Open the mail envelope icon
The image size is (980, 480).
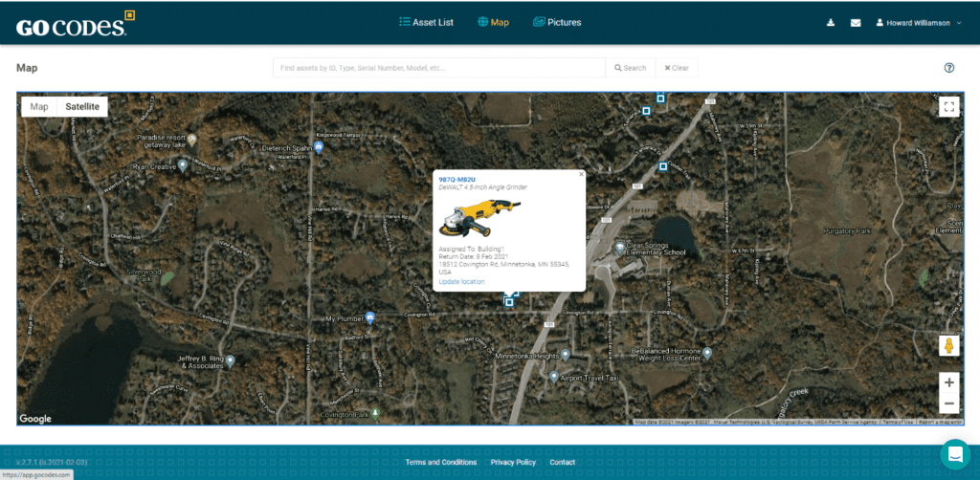[x=856, y=23]
